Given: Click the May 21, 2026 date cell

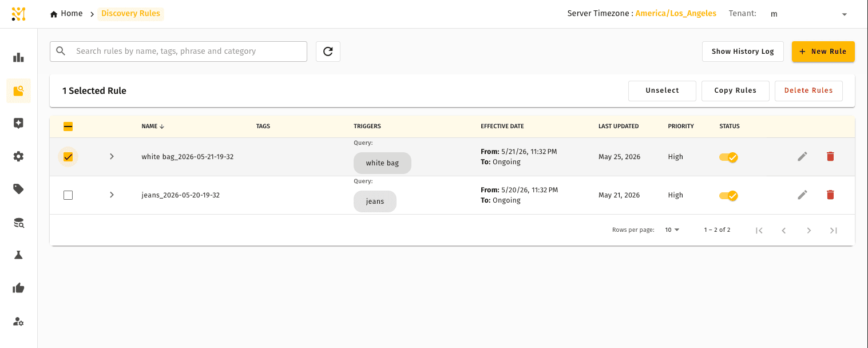Looking at the screenshot, I should (619, 195).
